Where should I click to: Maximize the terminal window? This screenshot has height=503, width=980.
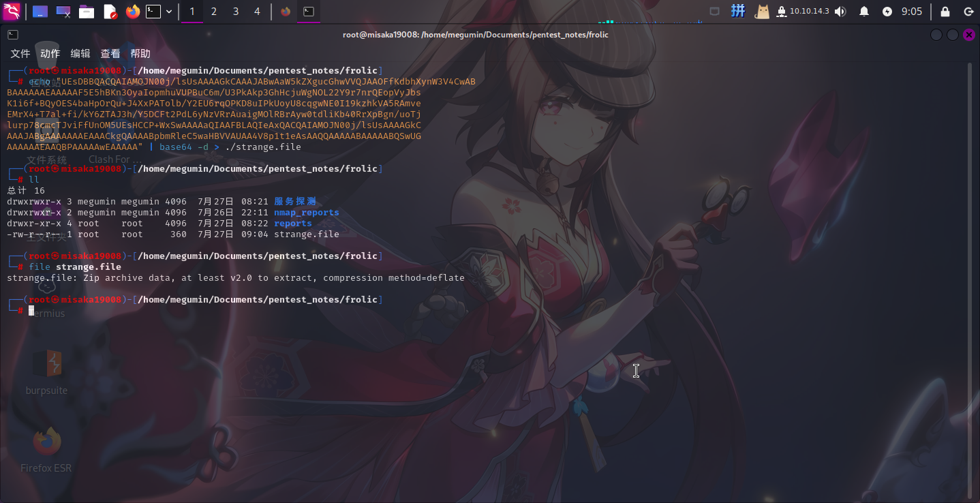953,35
